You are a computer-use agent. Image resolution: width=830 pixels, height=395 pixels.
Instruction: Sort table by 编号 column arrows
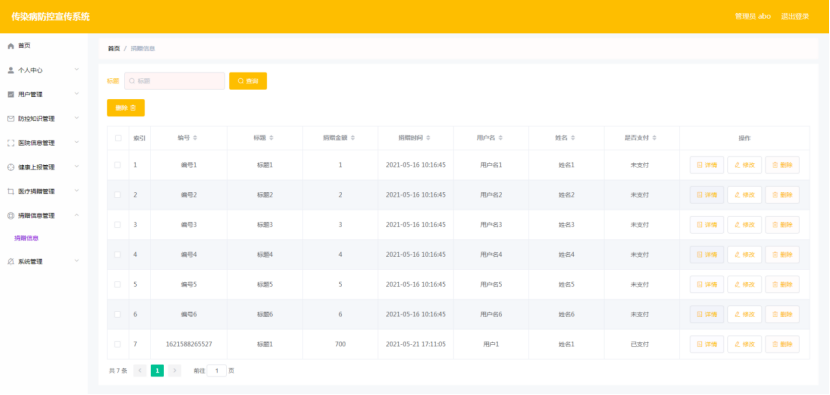click(x=195, y=138)
